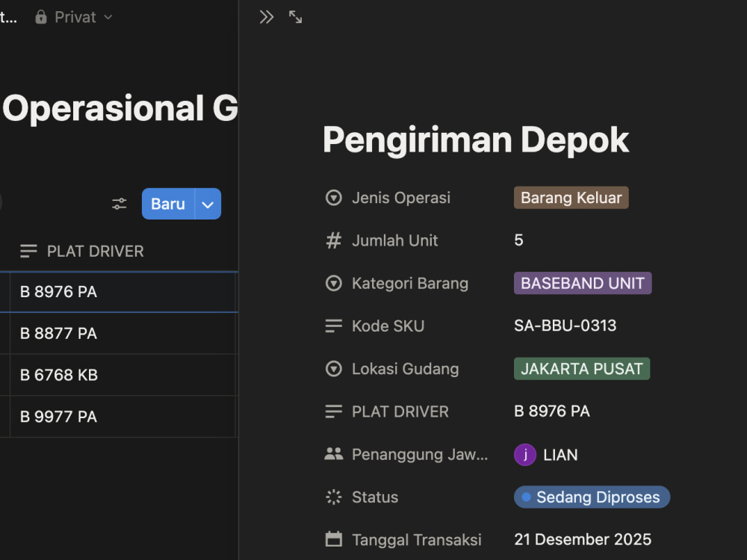Select the cell B 9977 PA
Viewport: 747px width, 560px height.
(x=123, y=417)
